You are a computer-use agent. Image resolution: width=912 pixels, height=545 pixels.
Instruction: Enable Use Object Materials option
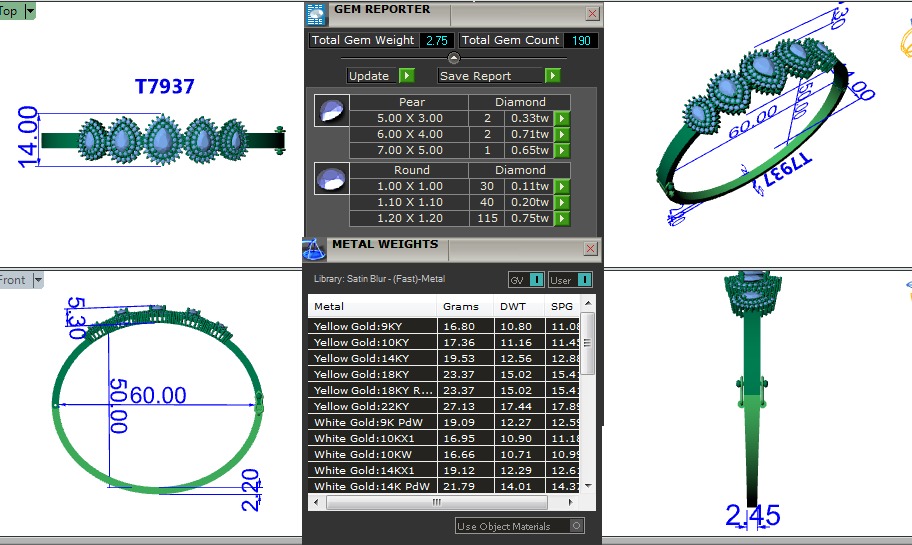[576, 526]
